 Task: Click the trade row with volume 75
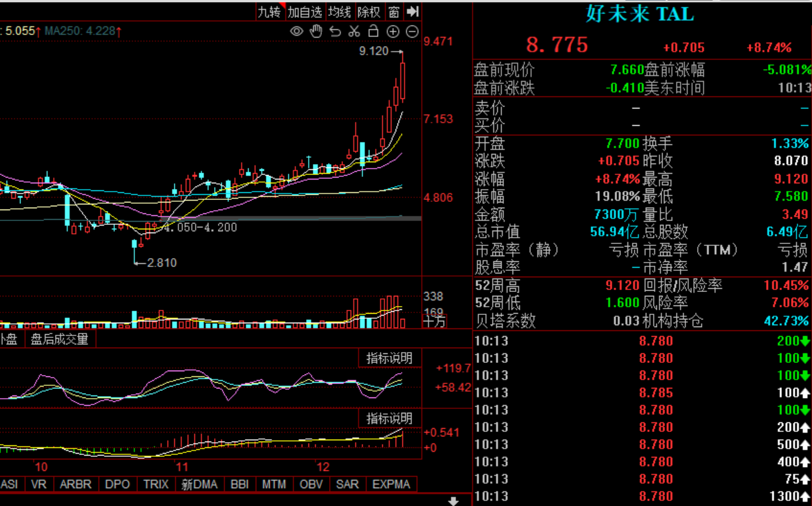(642, 479)
